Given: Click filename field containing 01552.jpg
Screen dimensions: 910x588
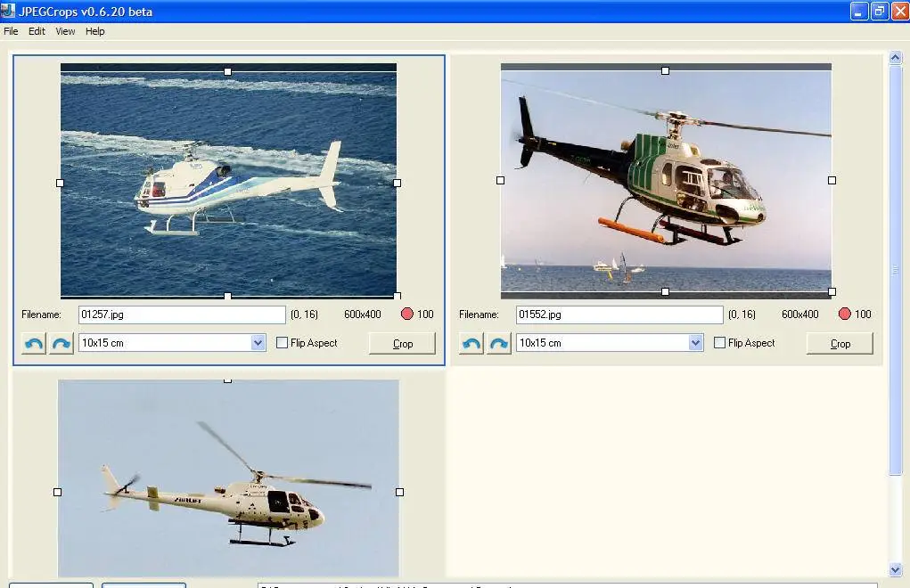Looking at the screenshot, I should (619, 314).
